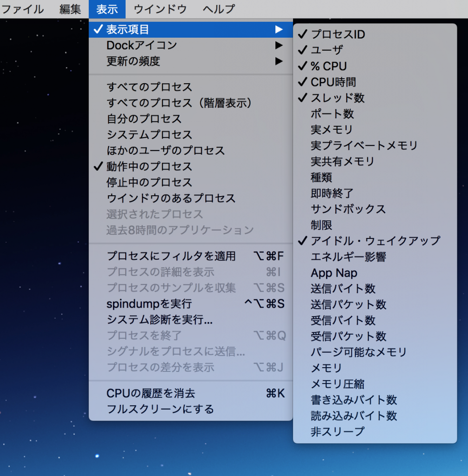Image resolution: width=468 pixels, height=476 pixels.
Task: Enable the エネルギー影響 column
Action: [x=375, y=257]
